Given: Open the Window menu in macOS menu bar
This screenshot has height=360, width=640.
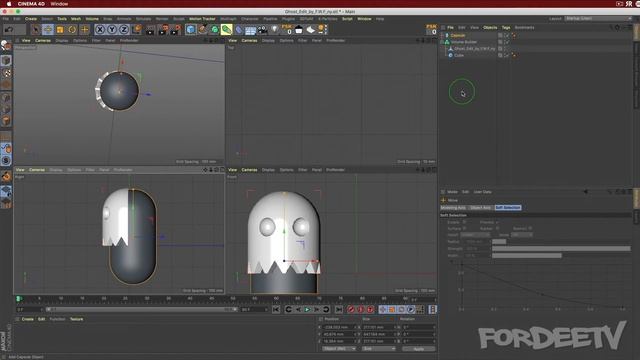Looking at the screenshot, I should click(x=59, y=4).
